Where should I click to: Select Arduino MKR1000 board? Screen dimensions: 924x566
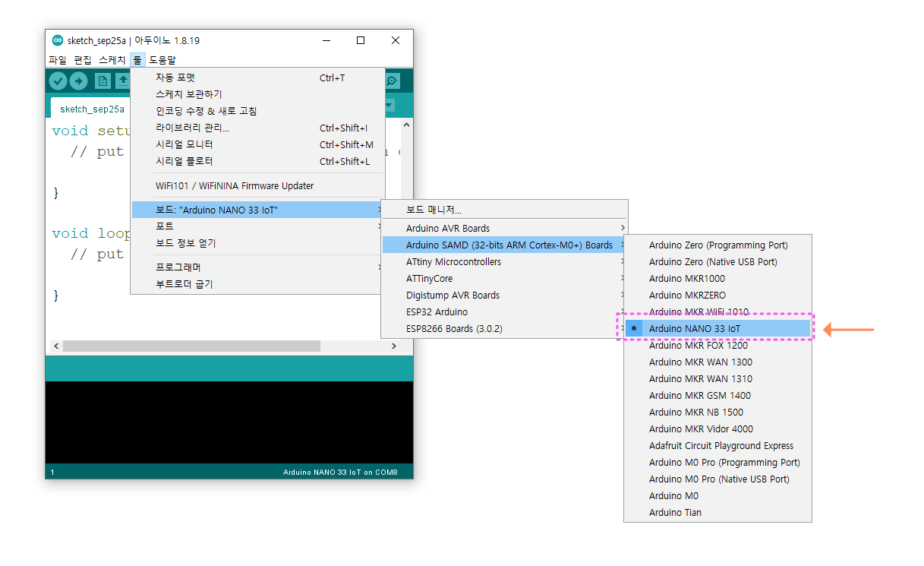click(717, 278)
